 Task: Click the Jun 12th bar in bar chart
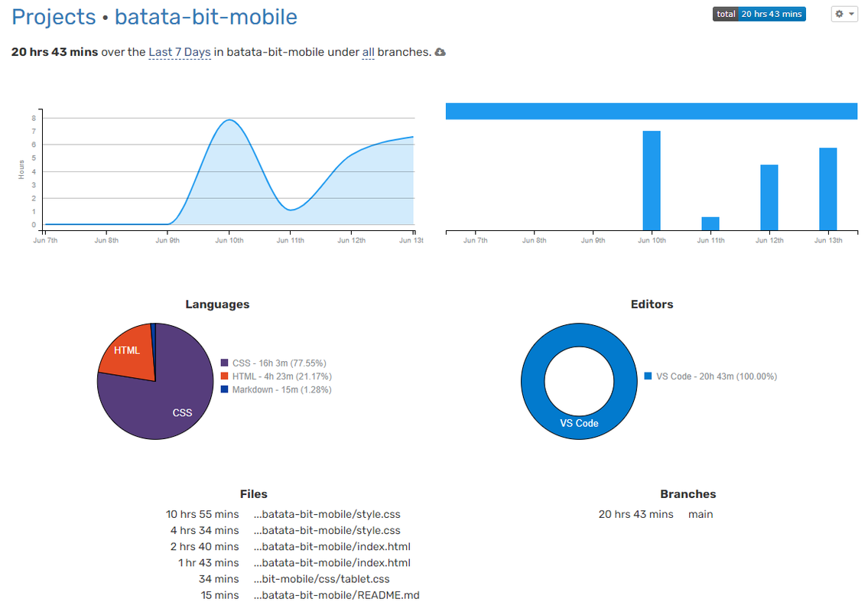pyautogui.click(x=769, y=197)
